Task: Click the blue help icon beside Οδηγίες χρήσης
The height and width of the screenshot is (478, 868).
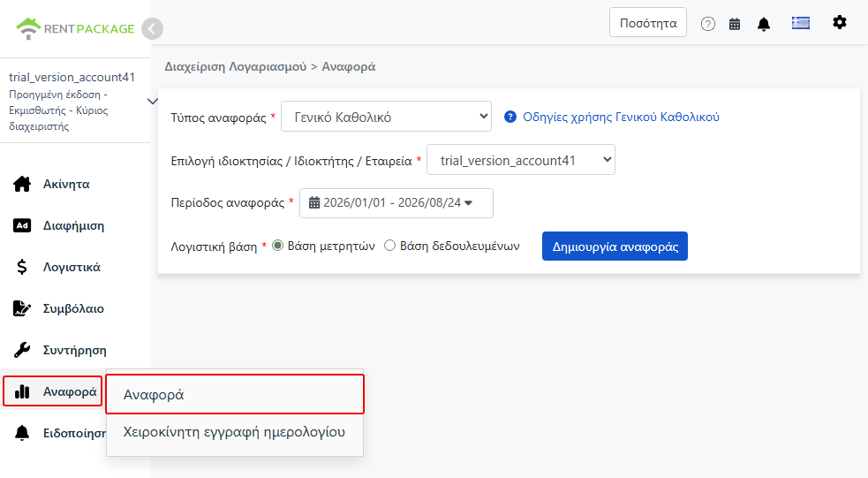Action: coord(510,117)
